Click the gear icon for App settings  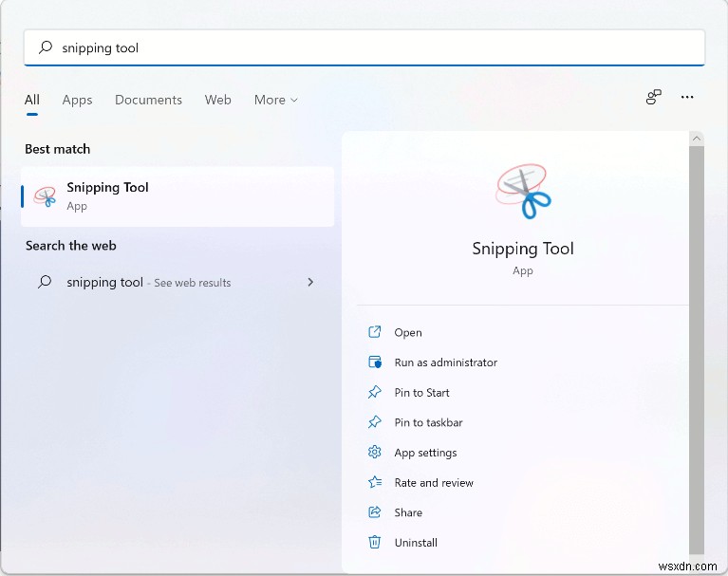[375, 452]
